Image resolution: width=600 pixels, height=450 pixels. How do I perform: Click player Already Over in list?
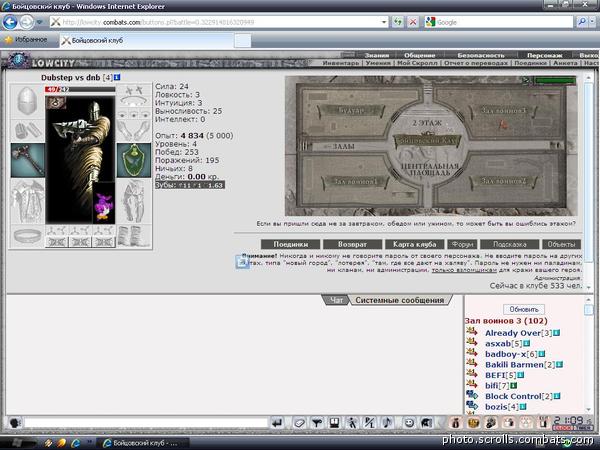click(513, 333)
